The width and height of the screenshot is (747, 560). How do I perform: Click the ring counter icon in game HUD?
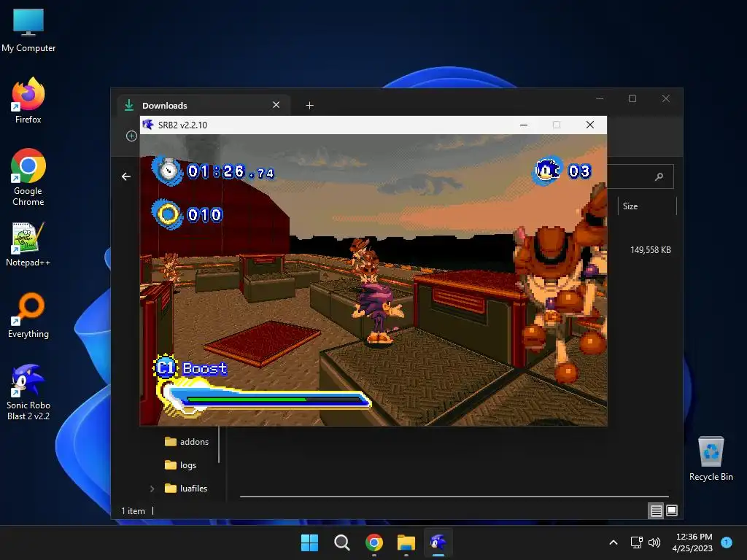tap(167, 215)
